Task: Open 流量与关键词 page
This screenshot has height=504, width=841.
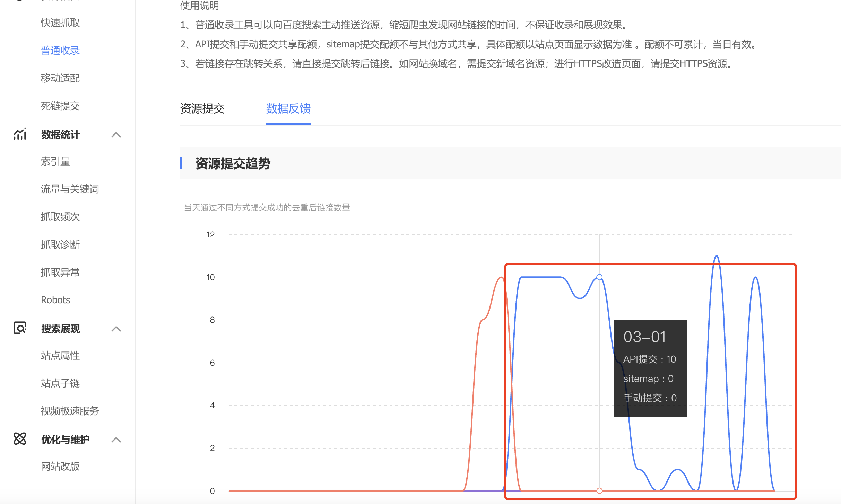Action: point(70,189)
